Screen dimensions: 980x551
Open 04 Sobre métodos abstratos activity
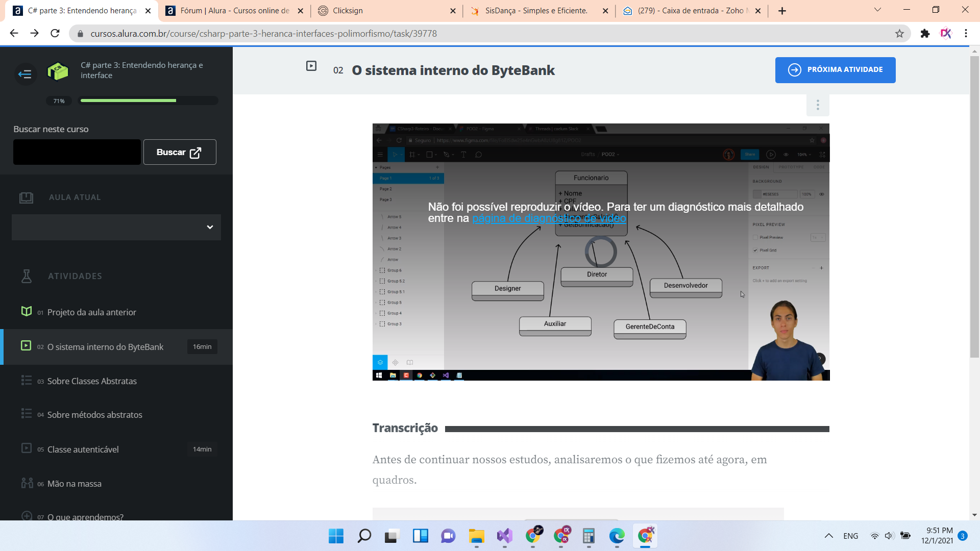[x=95, y=415]
